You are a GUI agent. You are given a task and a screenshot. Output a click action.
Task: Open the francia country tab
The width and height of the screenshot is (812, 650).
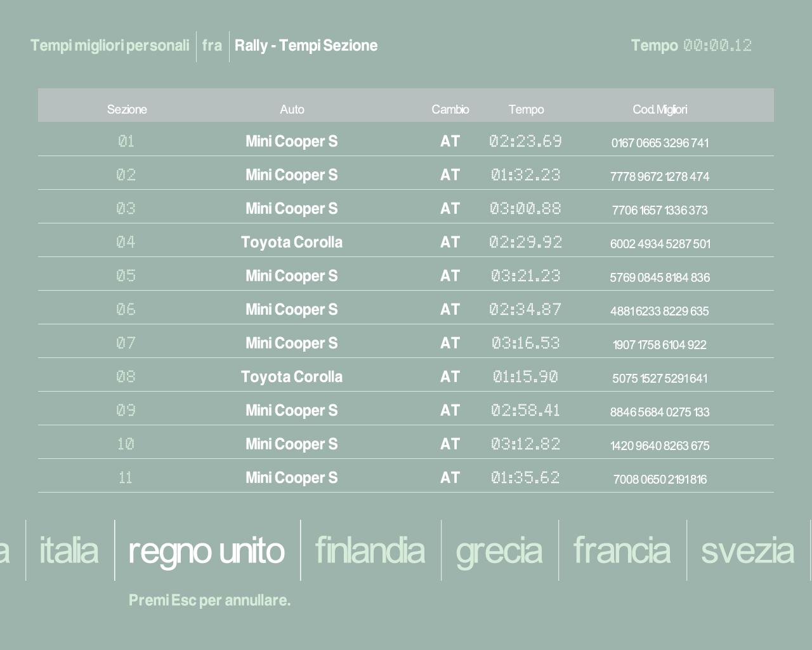point(622,550)
